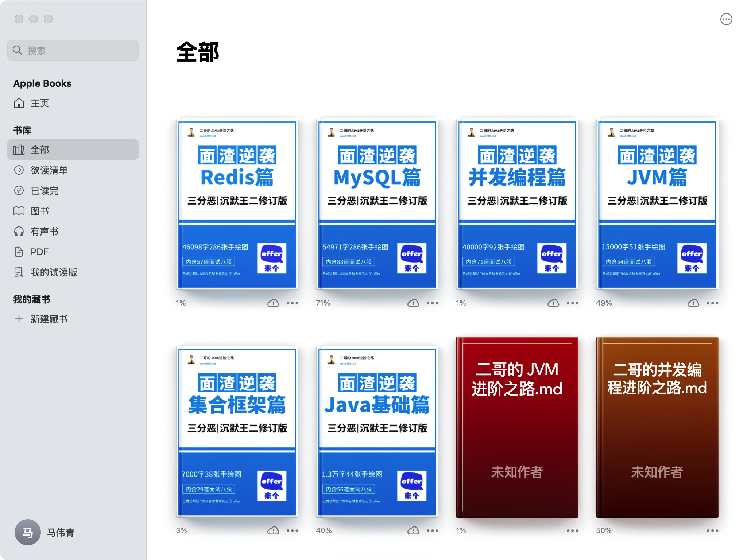Click the 新建藏书 create collection button
This screenshot has width=747, height=560.
(49, 319)
